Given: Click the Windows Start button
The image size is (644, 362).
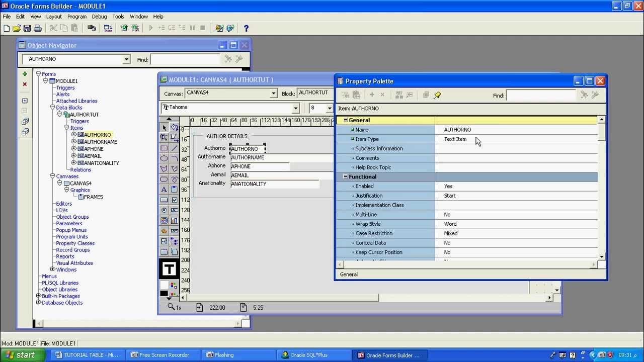Looking at the screenshot, I should tap(20, 355).
